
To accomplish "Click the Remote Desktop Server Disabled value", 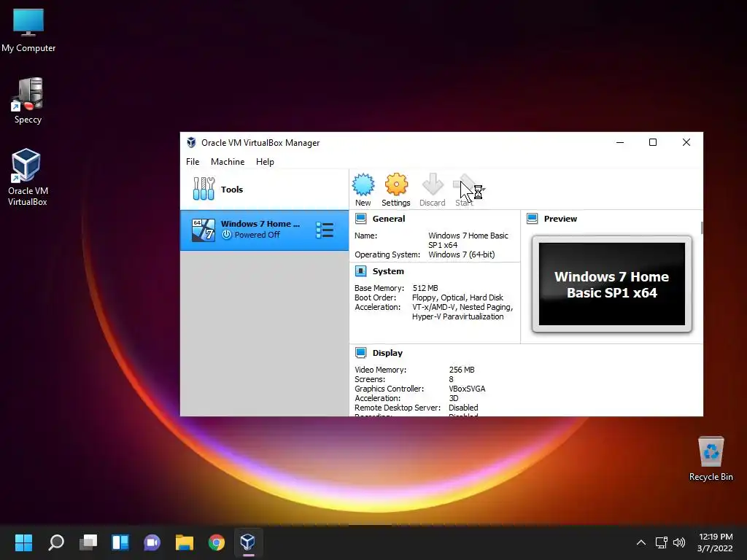I will point(463,408).
